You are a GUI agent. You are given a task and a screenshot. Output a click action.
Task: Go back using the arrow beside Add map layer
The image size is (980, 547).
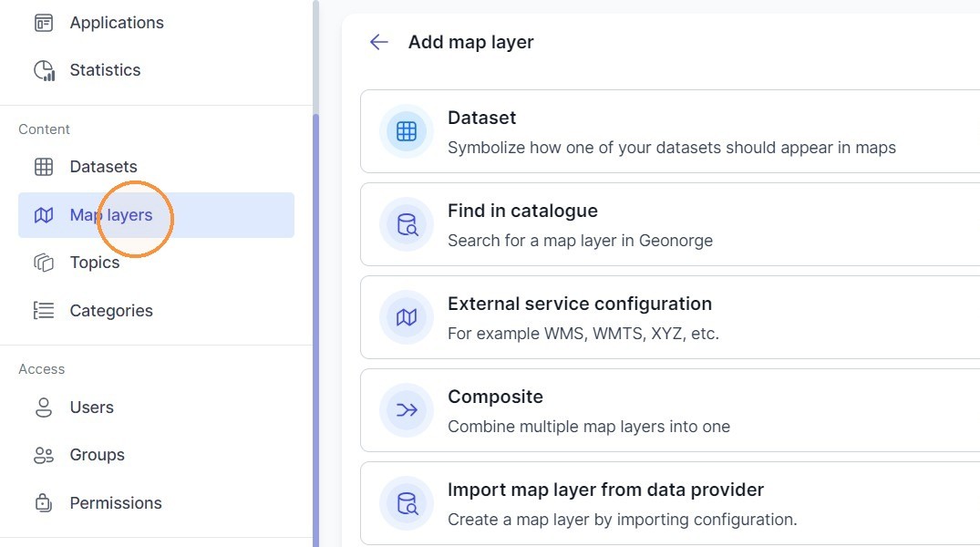click(x=378, y=42)
